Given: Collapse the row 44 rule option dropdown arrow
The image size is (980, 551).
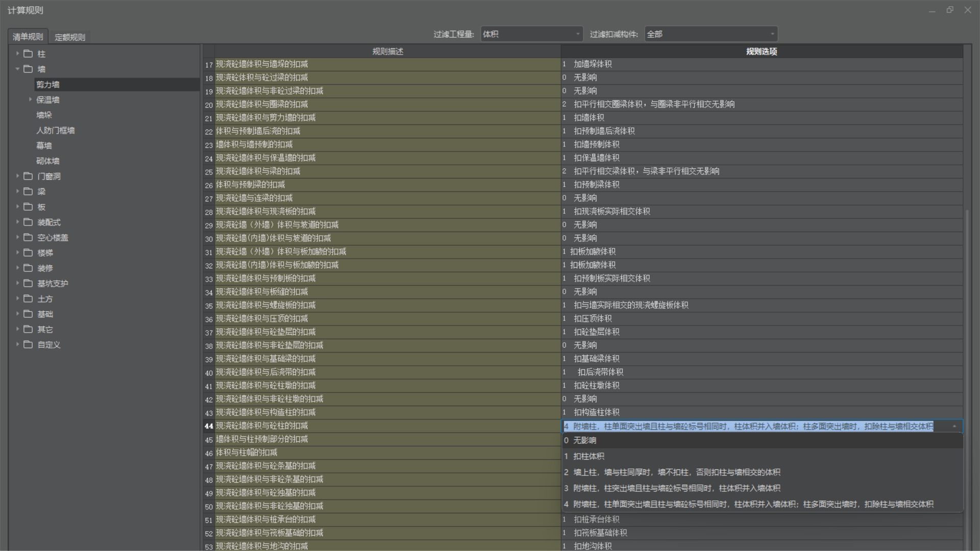Looking at the screenshot, I should click(x=954, y=426).
